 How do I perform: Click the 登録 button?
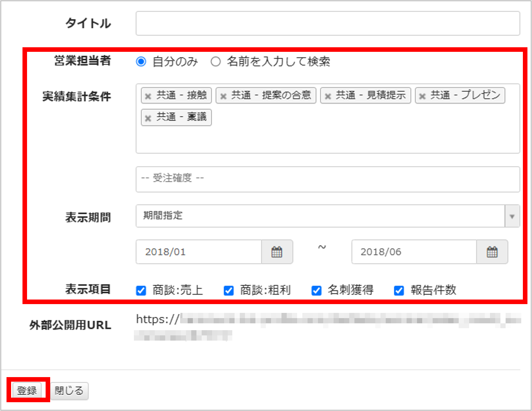pyautogui.click(x=27, y=390)
